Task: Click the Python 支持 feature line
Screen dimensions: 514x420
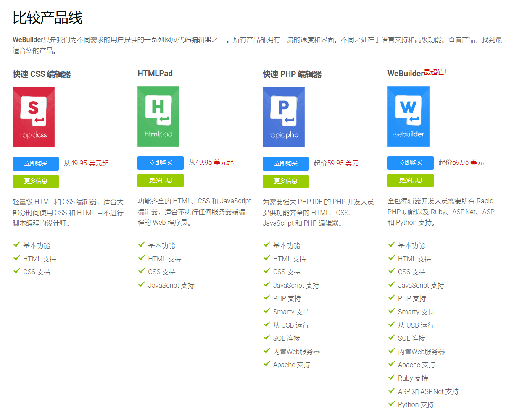Action: 416,405
